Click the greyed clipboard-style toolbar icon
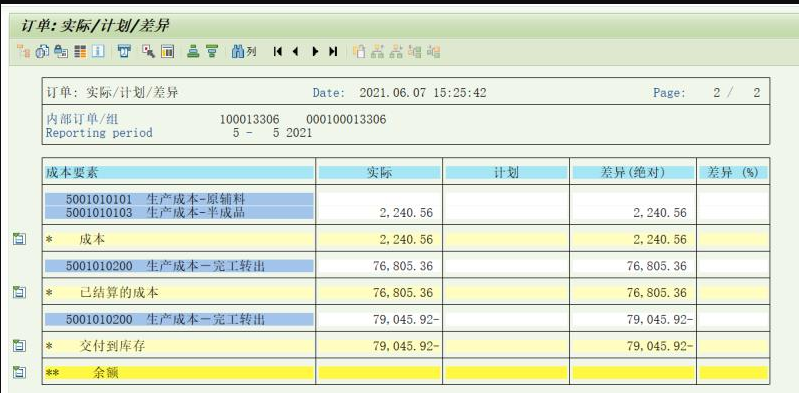This screenshot has height=393, width=799. [x=359, y=51]
